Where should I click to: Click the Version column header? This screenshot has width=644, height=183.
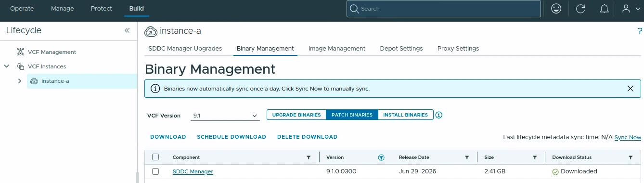pos(335,157)
